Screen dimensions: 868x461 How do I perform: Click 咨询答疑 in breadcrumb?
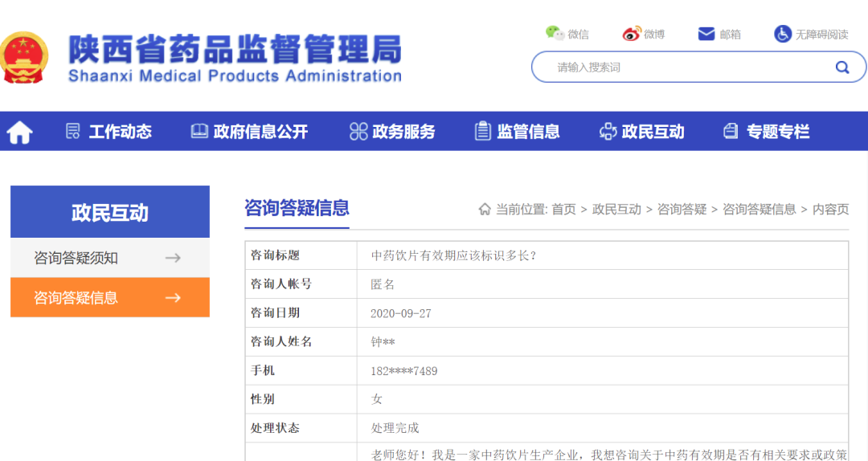(x=682, y=209)
